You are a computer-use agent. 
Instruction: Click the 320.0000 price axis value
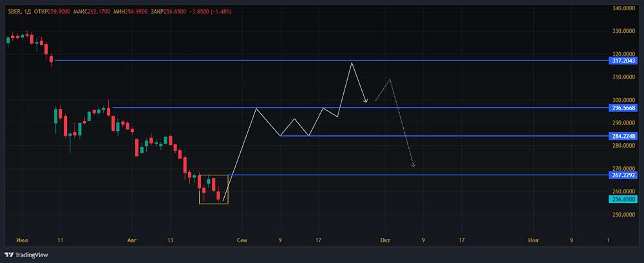[623, 54]
